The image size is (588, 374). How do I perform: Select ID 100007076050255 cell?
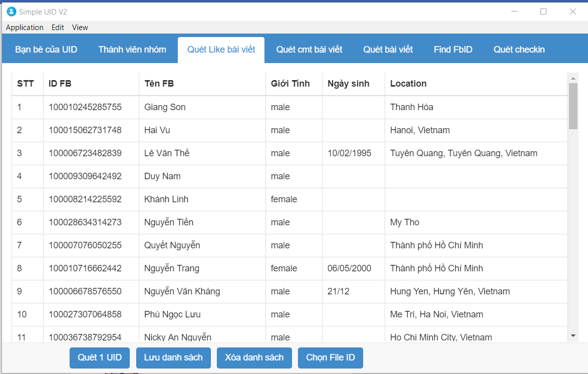click(91, 246)
